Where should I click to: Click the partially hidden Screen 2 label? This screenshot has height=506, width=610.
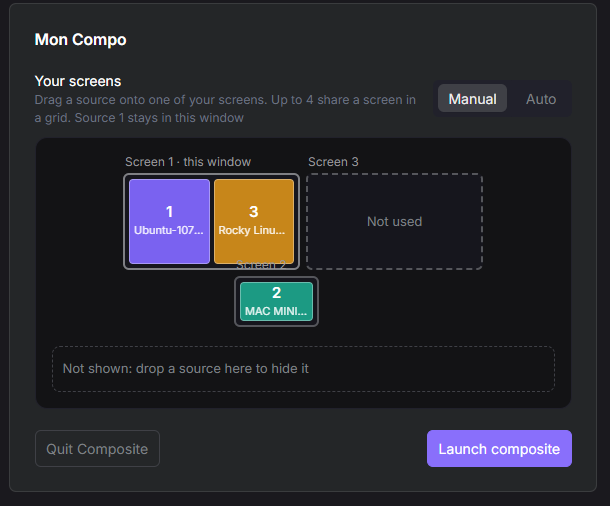tap(261, 265)
